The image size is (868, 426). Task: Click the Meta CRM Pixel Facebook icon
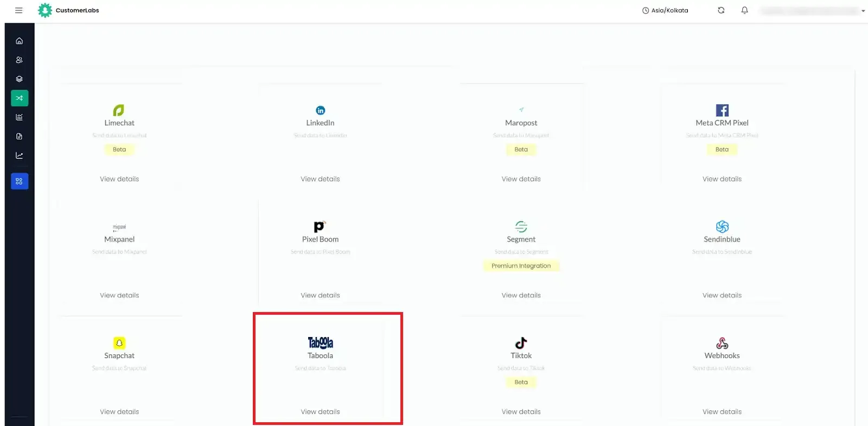tap(722, 110)
